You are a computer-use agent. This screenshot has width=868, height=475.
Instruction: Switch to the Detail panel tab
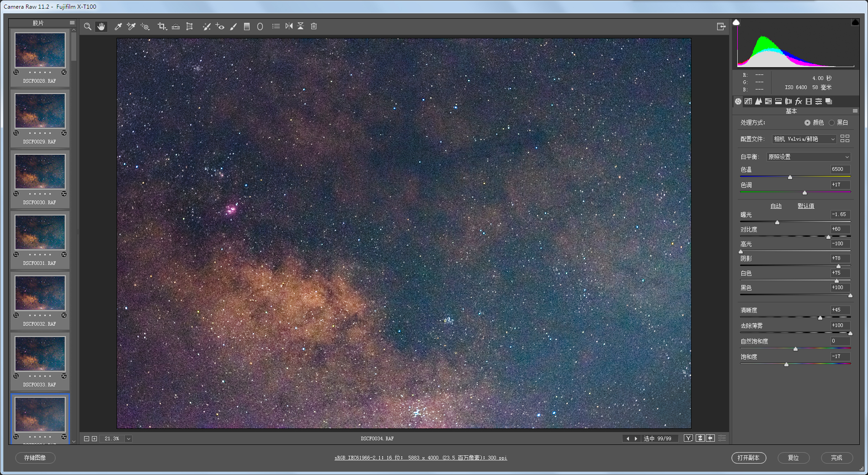pos(758,101)
